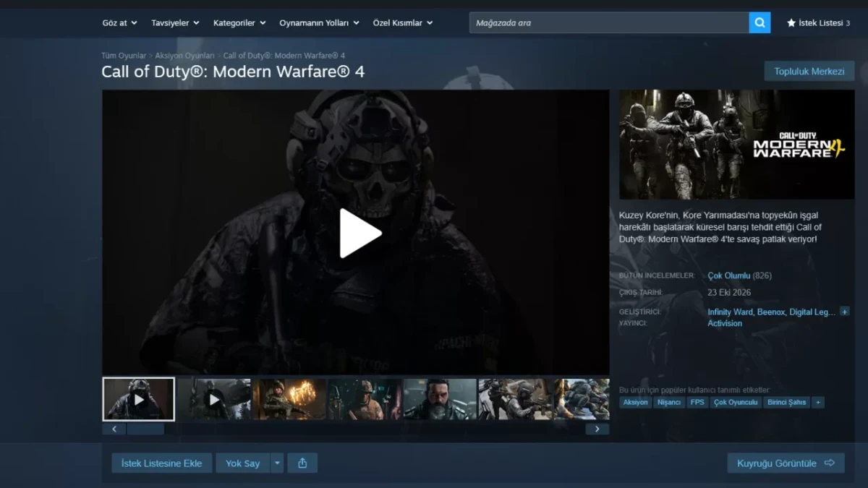Go to Tüm Oyunlar breadcrumb
Screen dimensions: 868x488
point(124,56)
